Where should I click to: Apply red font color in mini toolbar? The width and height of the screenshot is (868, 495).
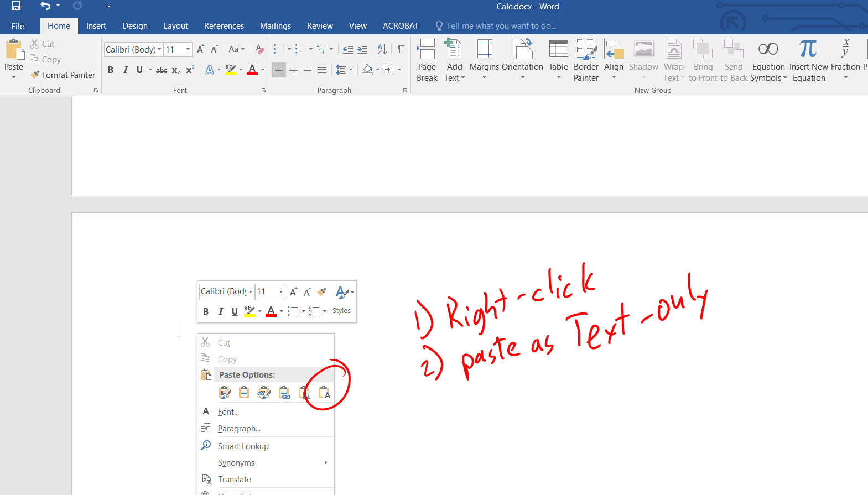coord(271,311)
